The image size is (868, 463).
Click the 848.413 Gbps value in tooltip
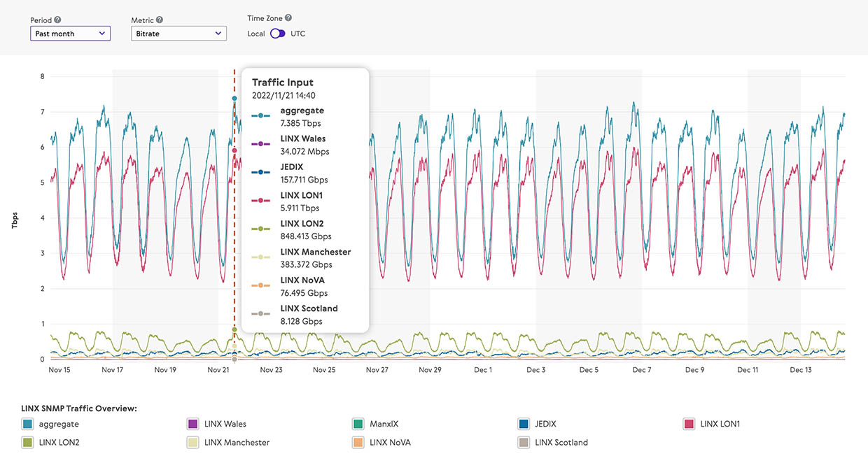tap(306, 236)
